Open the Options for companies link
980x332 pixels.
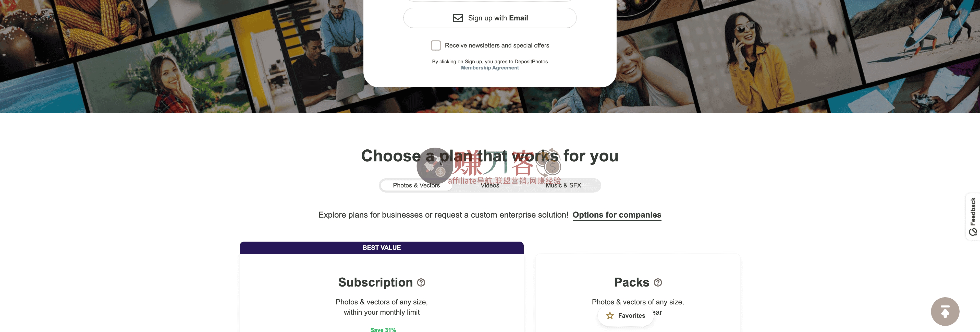tap(616, 215)
